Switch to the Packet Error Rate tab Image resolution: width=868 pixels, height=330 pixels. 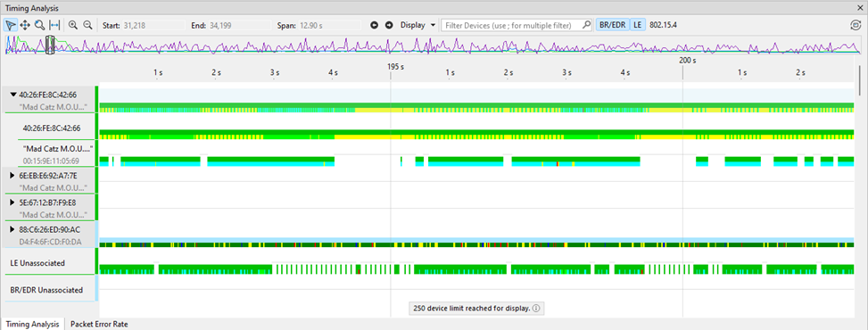pyautogui.click(x=100, y=325)
